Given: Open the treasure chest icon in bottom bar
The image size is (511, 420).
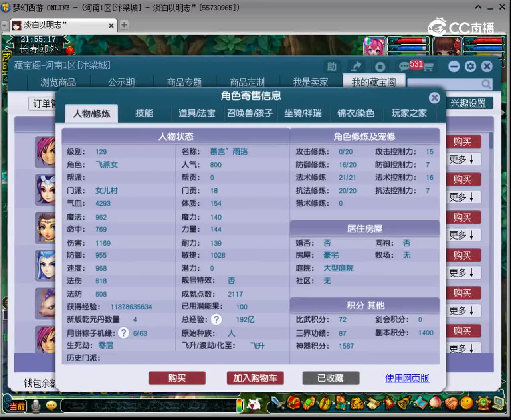Looking at the screenshot, I should click(293, 403).
